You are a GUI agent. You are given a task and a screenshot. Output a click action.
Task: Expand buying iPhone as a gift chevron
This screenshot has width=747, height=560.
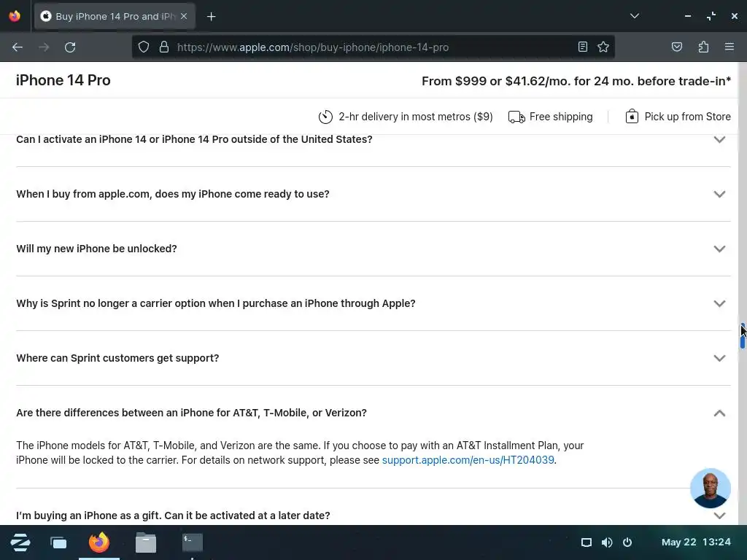[719, 516]
